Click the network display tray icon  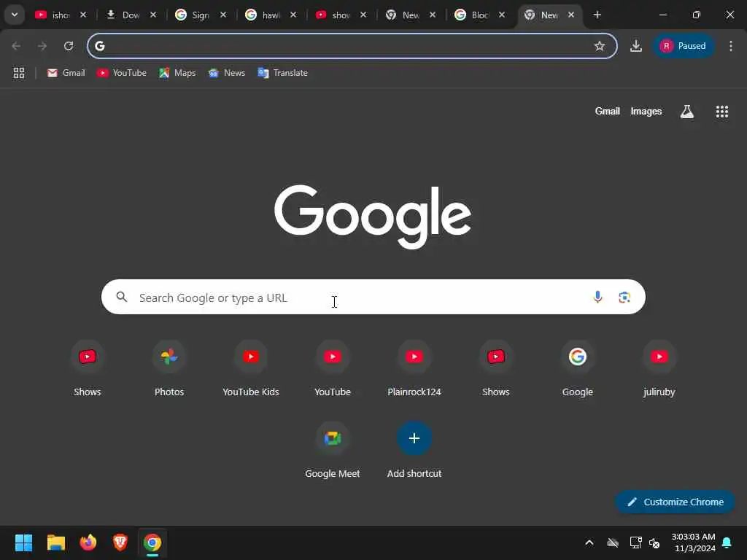coord(635,542)
